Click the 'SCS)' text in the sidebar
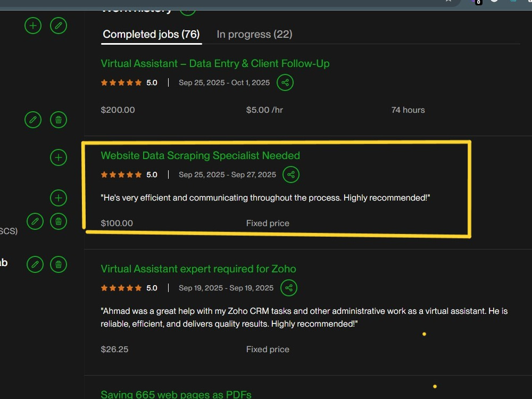The width and height of the screenshot is (532, 399). pyautogui.click(x=9, y=231)
